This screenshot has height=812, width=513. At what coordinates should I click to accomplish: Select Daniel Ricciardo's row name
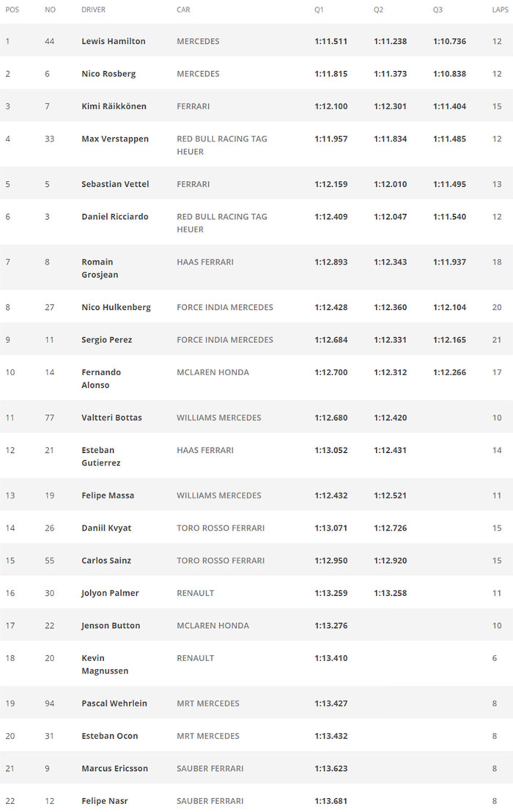pos(115,216)
